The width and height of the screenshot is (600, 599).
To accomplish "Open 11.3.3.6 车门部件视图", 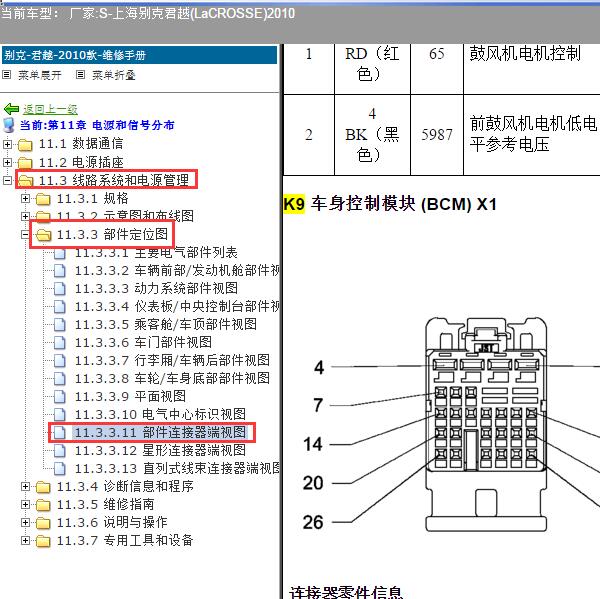I will [x=143, y=343].
